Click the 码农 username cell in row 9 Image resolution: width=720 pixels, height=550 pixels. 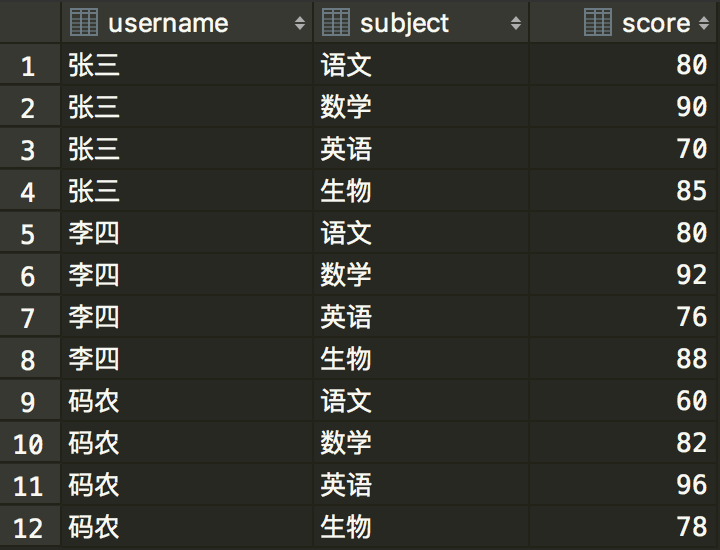coord(187,401)
